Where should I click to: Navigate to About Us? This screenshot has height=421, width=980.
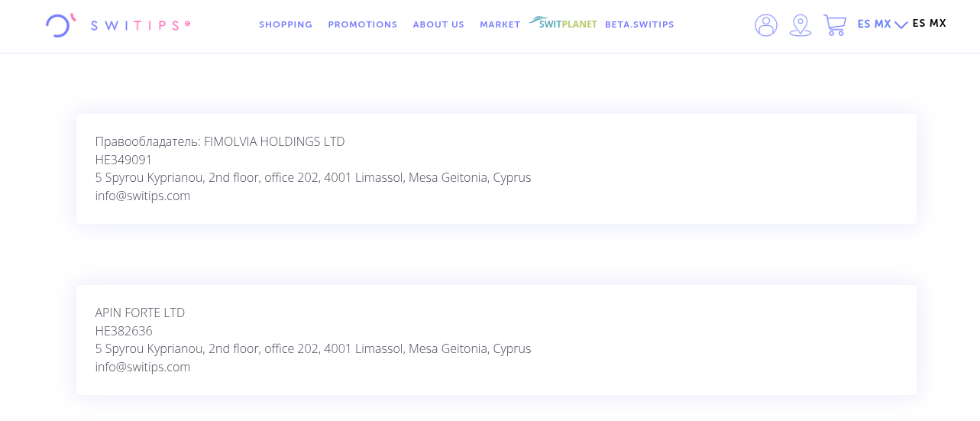438,24
